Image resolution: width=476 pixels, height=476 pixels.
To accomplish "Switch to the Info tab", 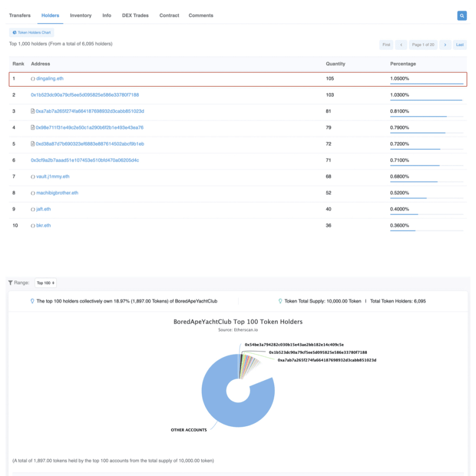I will pos(107,16).
